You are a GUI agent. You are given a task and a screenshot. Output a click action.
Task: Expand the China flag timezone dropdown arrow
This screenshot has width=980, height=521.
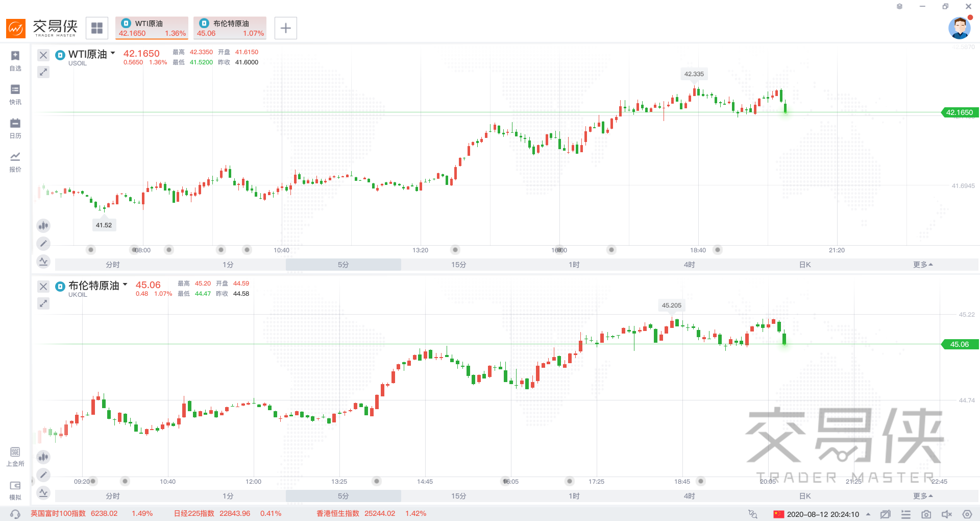coord(868,514)
